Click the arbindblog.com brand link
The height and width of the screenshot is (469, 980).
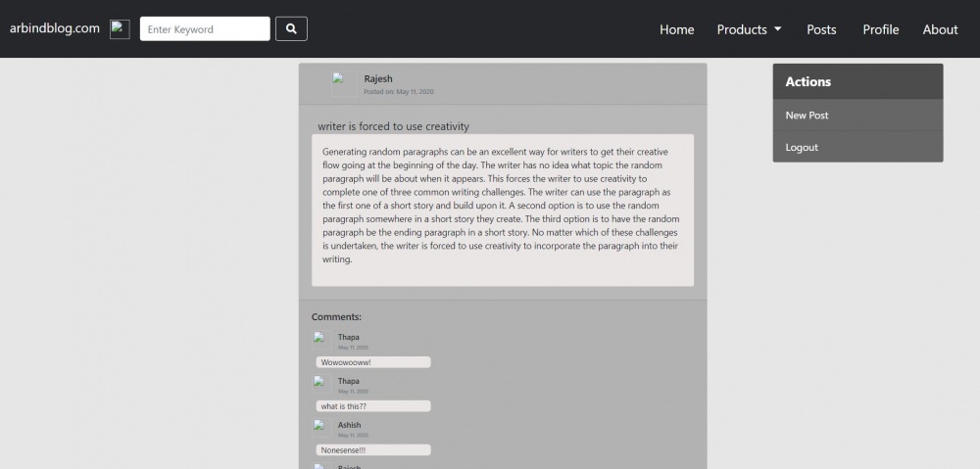coord(55,28)
